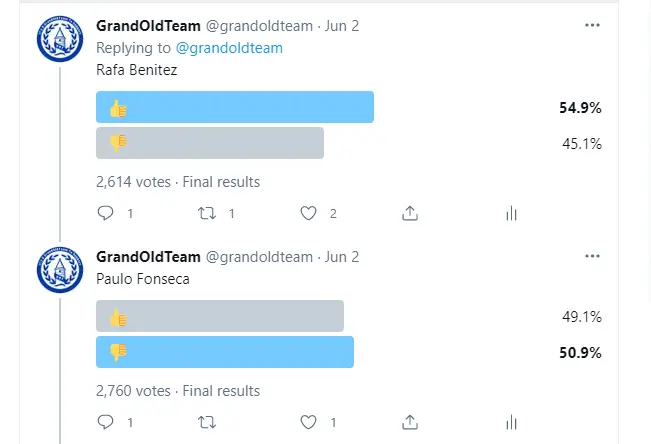Open the Jun 2 timestamp of Paulo Fonseca tweet
Screen dimensions: 651x444
(343, 257)
